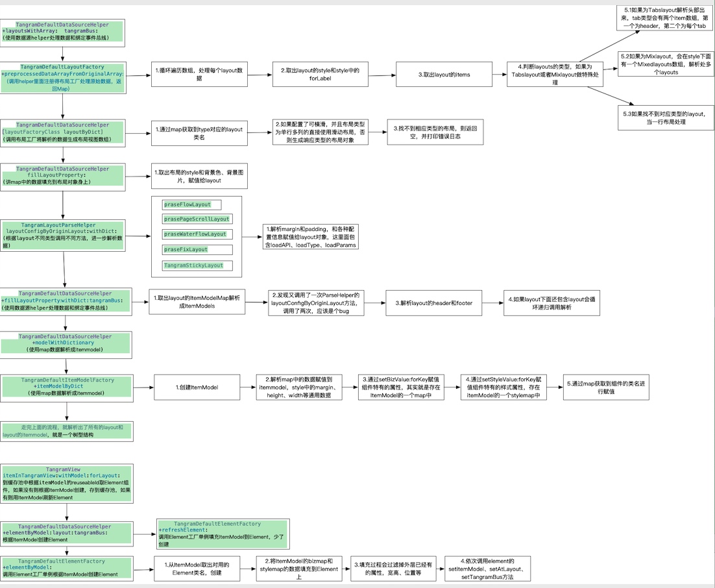This screenshot has width=715, height=588.
Task: Click the '5.1如果为Tabslayout' note box
Action: pos(665,18)
